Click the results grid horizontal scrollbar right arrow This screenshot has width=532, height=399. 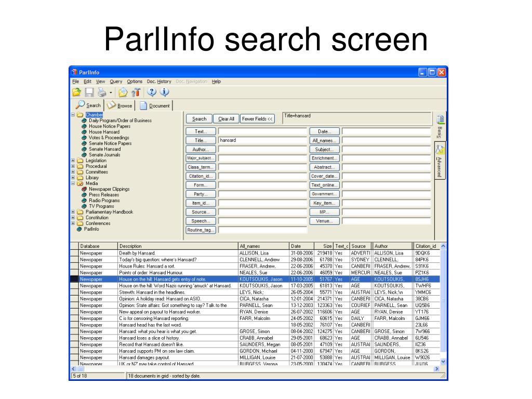point(436,368)
